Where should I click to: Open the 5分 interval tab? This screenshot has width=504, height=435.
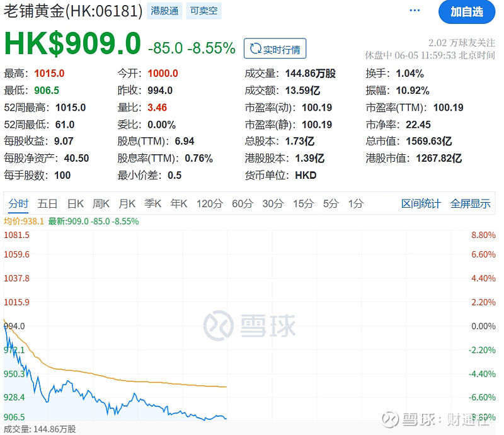point(331,204)
